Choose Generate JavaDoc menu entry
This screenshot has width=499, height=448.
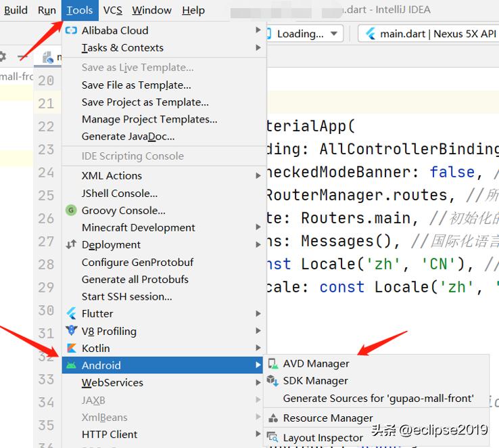(128, 136)
